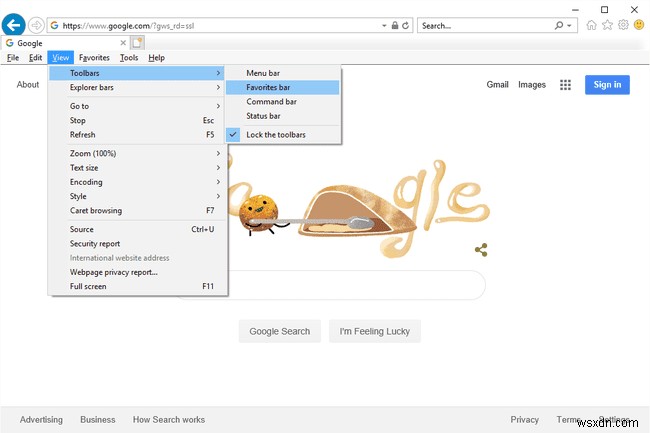Click the Google Search button
650x433 pixels.
[280, 331]
